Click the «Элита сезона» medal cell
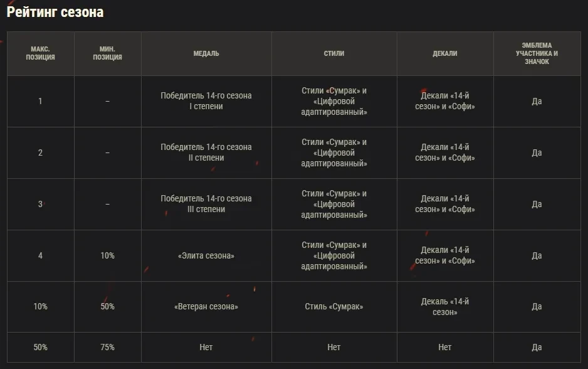The image size is (588, 369). 206,255
